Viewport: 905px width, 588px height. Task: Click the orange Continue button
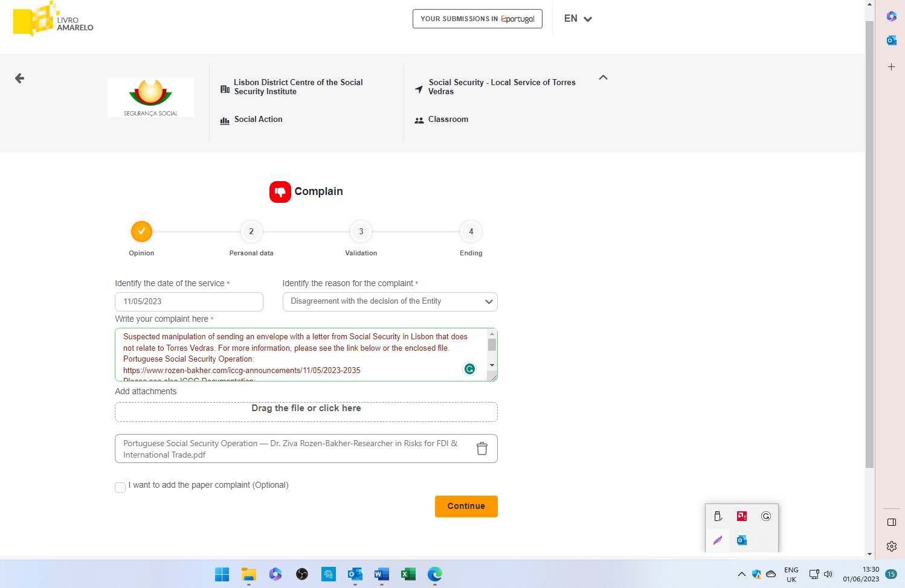pyautogui.click(x=466, y=507)
